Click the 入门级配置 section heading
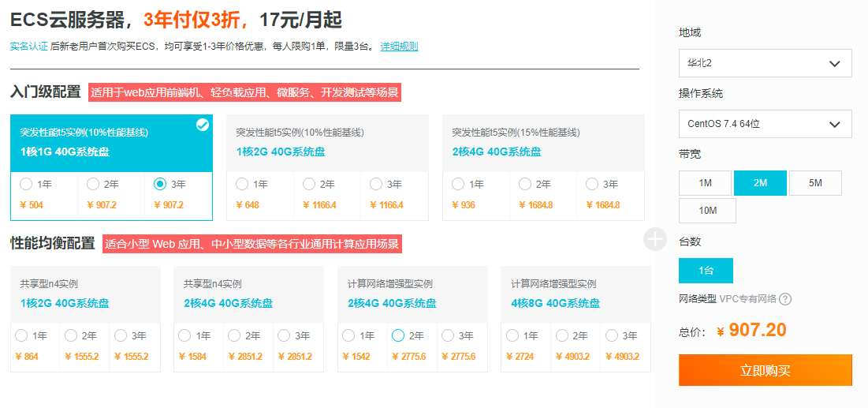This screenshot has height=408, width=868. [46, 92]
